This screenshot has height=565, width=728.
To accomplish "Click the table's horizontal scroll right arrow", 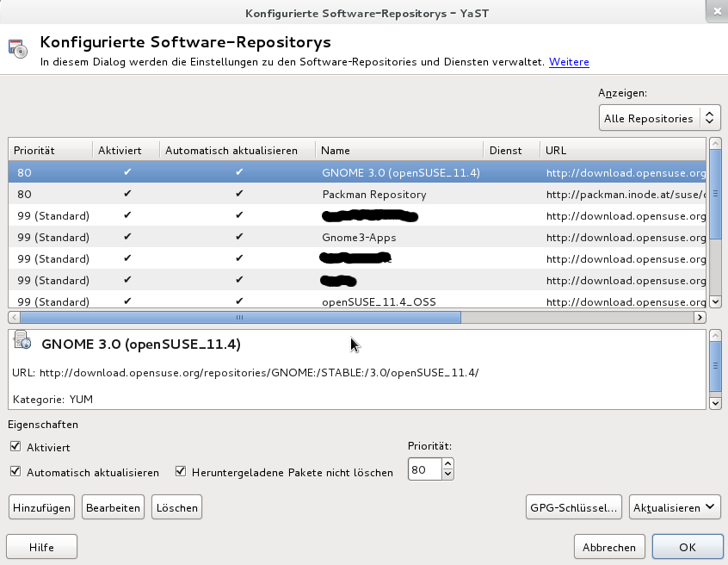I will pos(700,317).
